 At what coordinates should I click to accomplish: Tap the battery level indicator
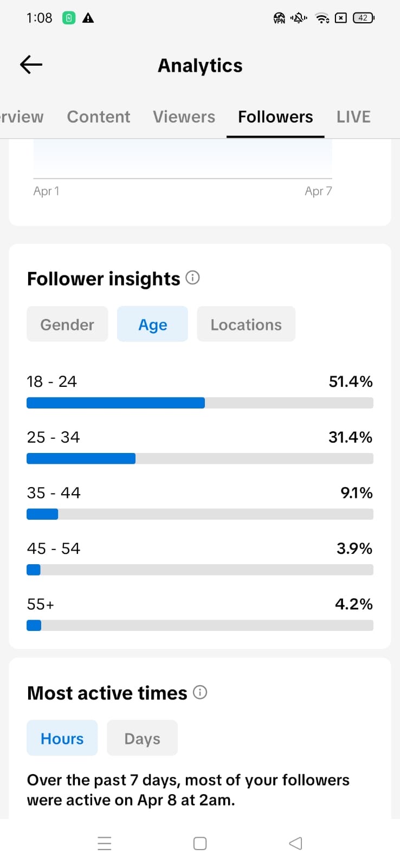click(363, 18)
